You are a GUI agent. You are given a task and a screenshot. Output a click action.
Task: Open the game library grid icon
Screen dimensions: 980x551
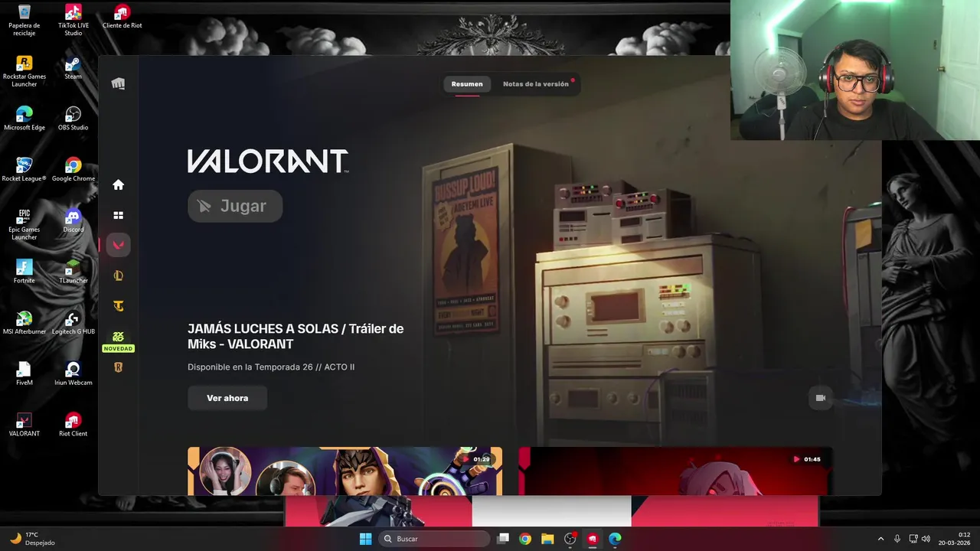coord(118,216)
